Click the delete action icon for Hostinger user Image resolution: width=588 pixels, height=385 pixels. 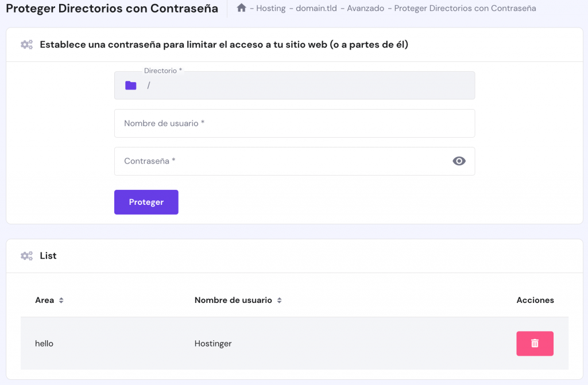click(535, 343)
